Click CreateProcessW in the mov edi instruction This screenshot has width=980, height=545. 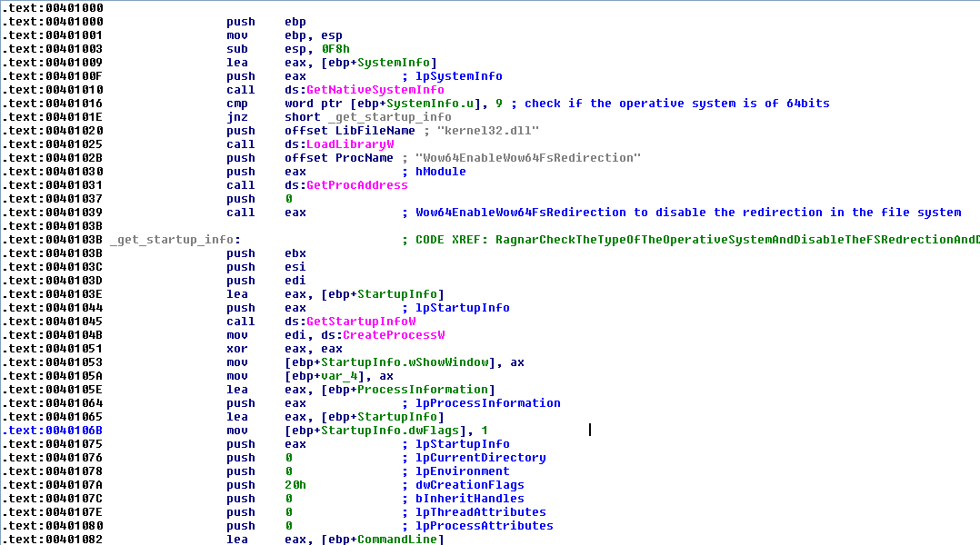point(393,335)
